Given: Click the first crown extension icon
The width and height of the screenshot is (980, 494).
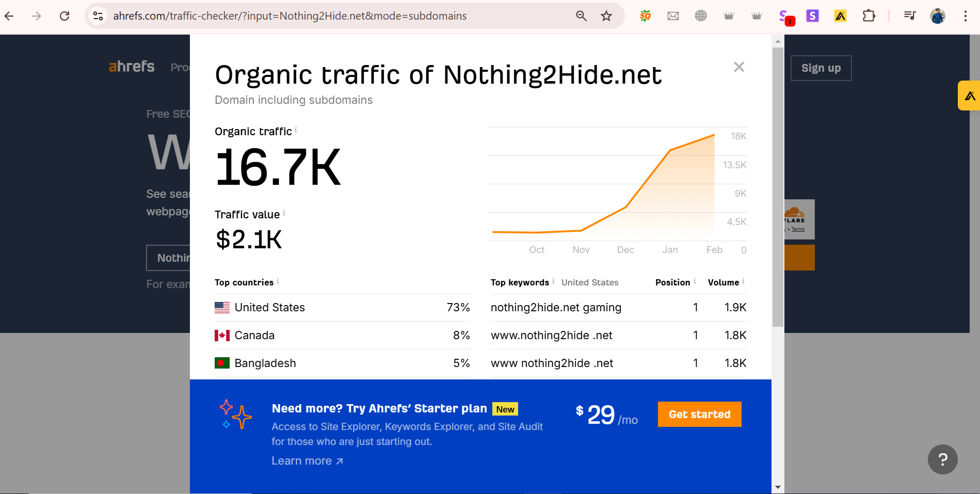Looking at the screenshot, I should [x=729, y=16].
